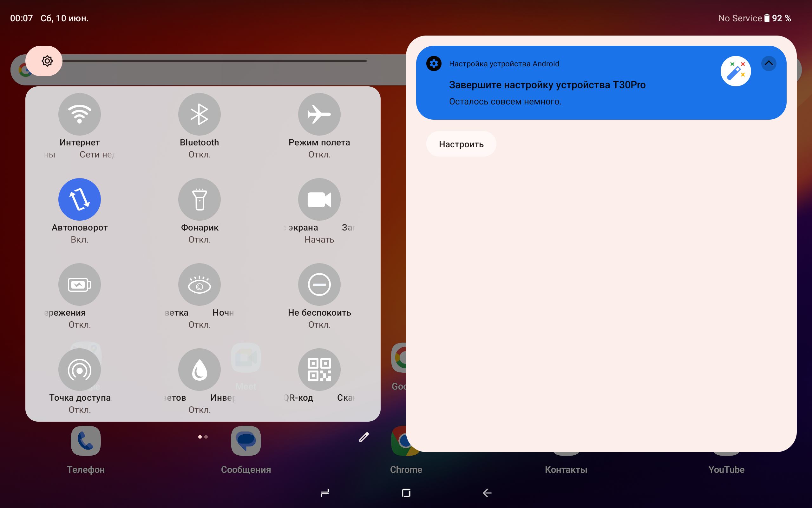Screen dimensions: 812x508
Task: Switch on the Фонарик flashlight
Action: coord(199,199)
